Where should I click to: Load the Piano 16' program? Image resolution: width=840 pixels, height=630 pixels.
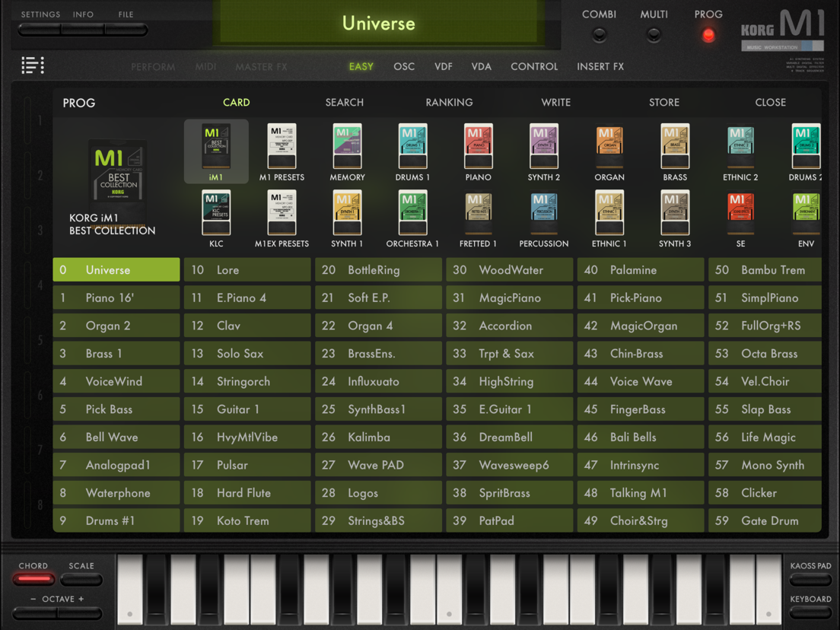click(116, 297)
